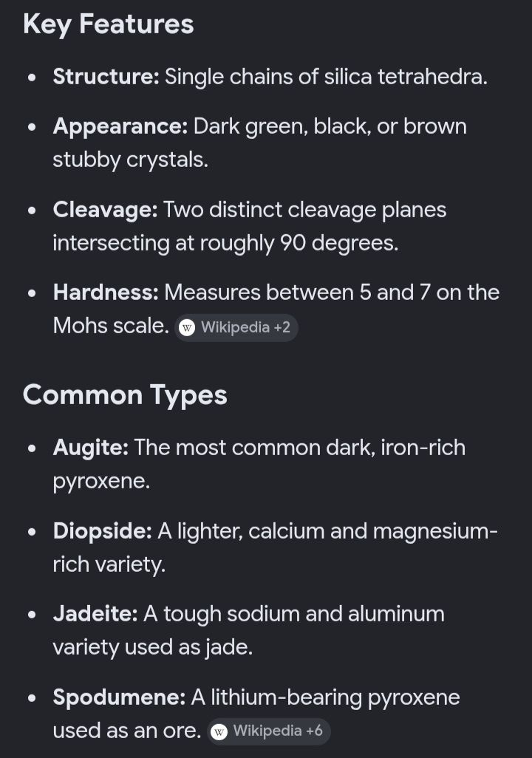Click the Wikipedia icon after Mohs scale
The image size is (532, 758).
[187, 328]
